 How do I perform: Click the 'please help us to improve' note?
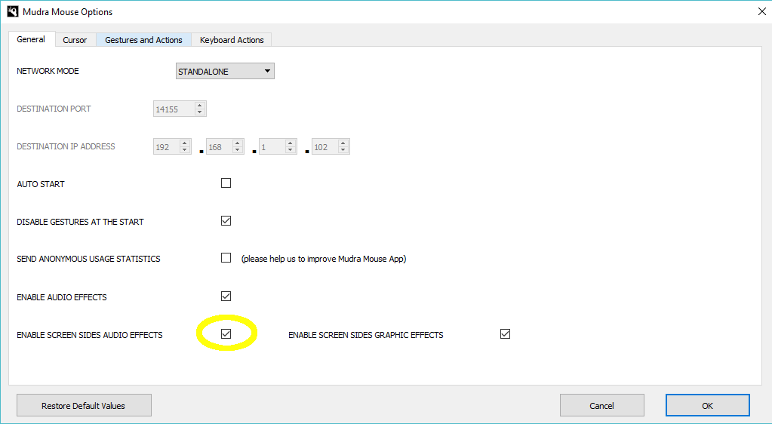point(323,259)
